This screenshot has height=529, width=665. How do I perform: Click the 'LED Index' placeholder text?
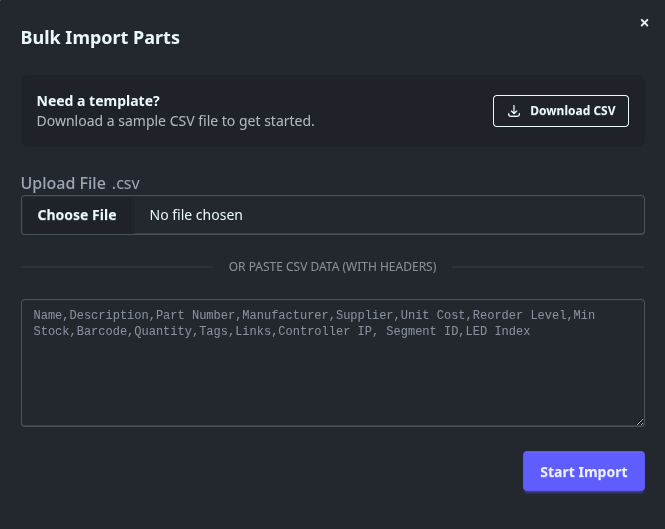coord(498,330)
